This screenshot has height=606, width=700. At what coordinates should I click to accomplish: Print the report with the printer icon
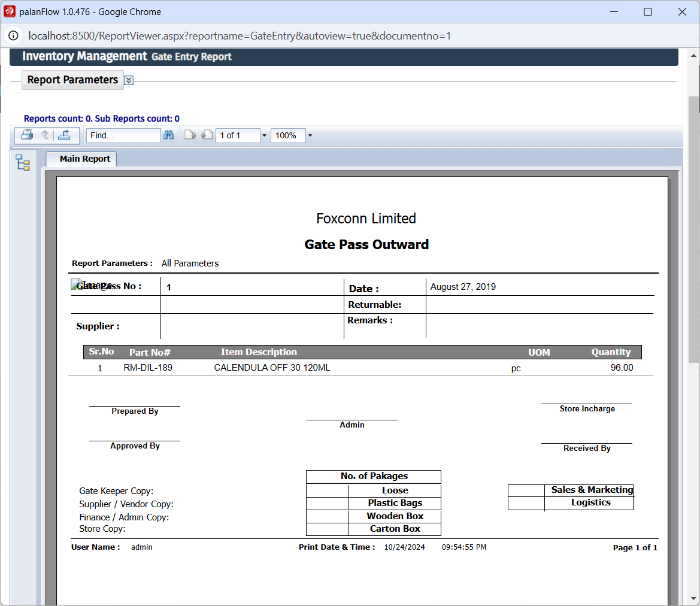(27, 135)
